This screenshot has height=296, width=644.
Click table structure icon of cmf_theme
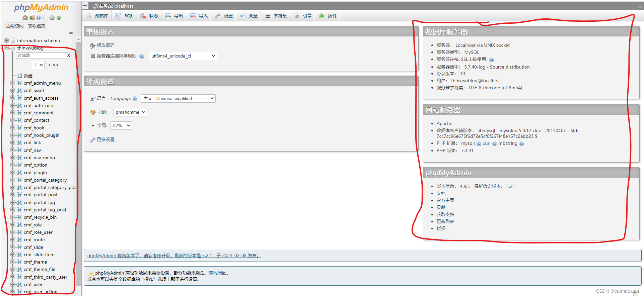[19, 262]
